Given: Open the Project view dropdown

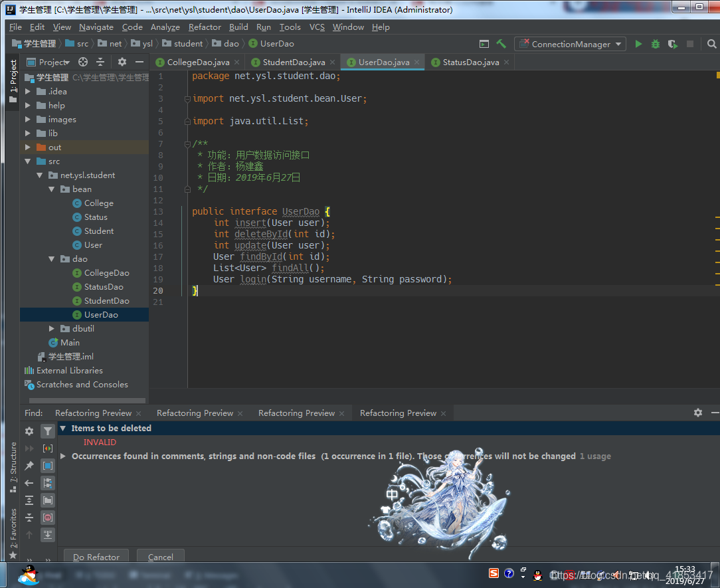Looking at the screenshot, I should (48, 62).
